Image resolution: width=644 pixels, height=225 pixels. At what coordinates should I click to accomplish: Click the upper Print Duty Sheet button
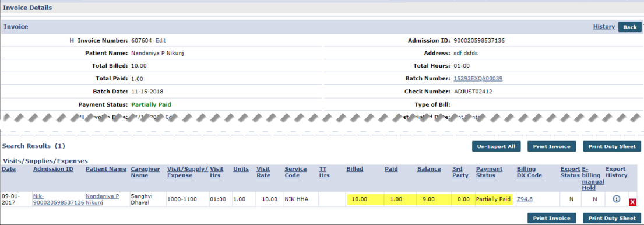coord(611,146)
